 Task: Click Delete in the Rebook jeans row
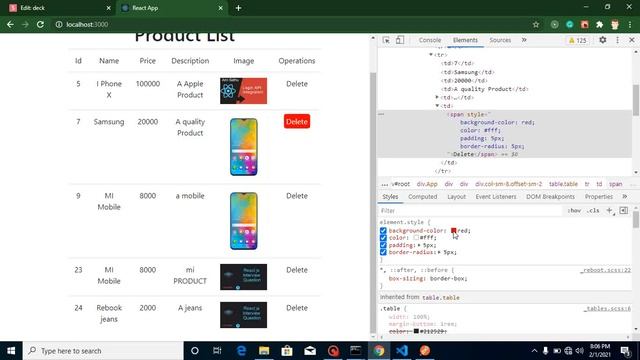coord(297,308)
